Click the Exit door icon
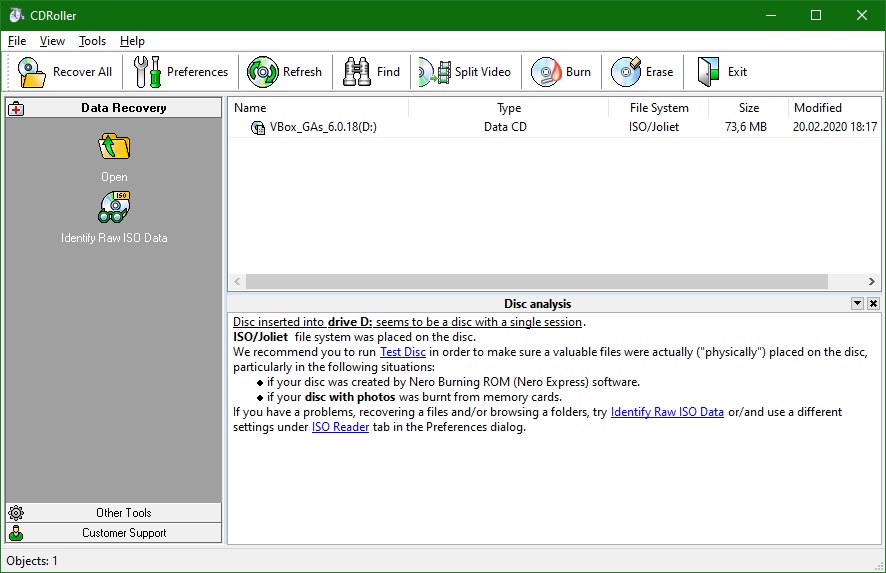886x573 pixels. pos(708,72)
